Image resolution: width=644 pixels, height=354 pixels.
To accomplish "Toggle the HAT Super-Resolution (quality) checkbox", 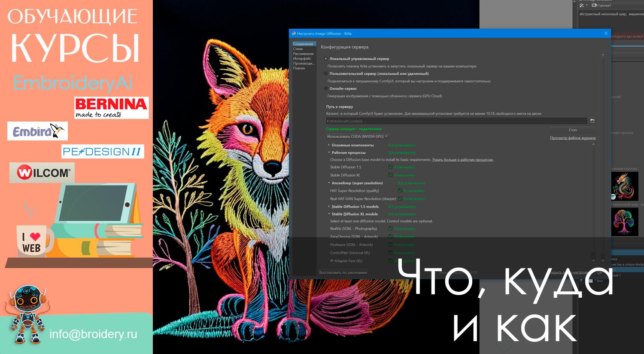I will [400, 191].
